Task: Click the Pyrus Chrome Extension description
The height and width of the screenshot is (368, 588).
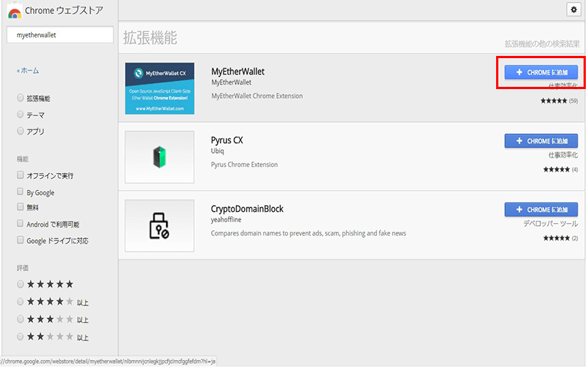Action: (x=244, y=164)
